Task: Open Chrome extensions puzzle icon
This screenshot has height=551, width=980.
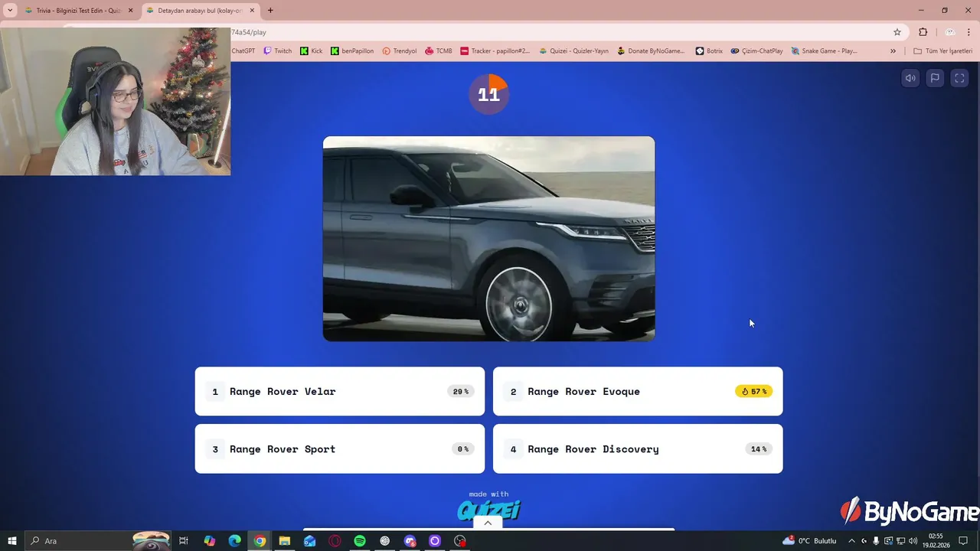Action: 923,32
